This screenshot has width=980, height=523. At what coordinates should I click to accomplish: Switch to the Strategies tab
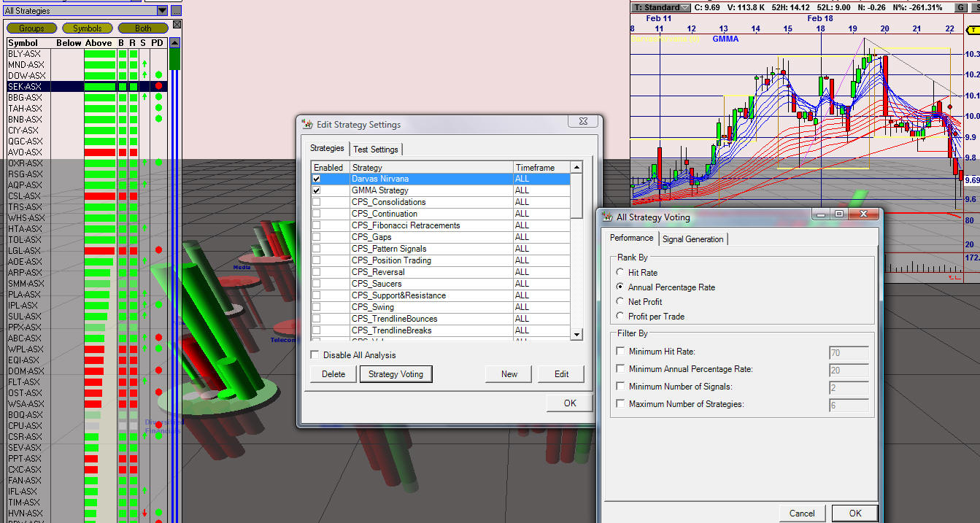(327, 148)
